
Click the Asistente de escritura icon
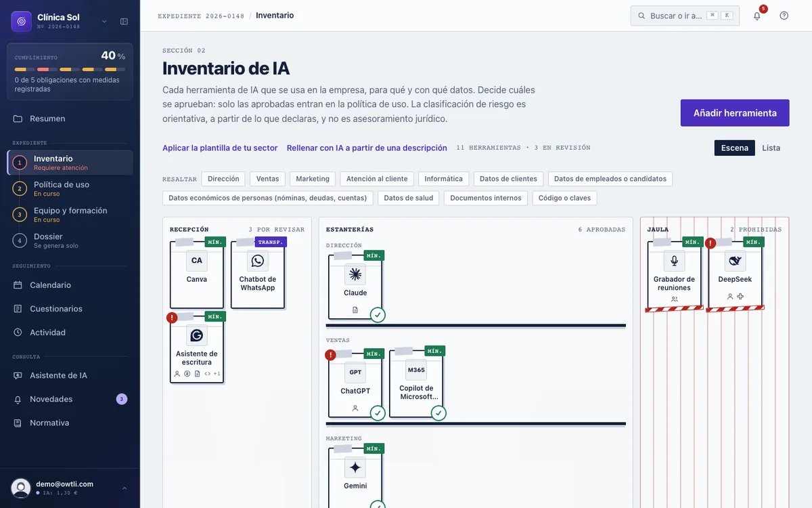pos(197,335)
